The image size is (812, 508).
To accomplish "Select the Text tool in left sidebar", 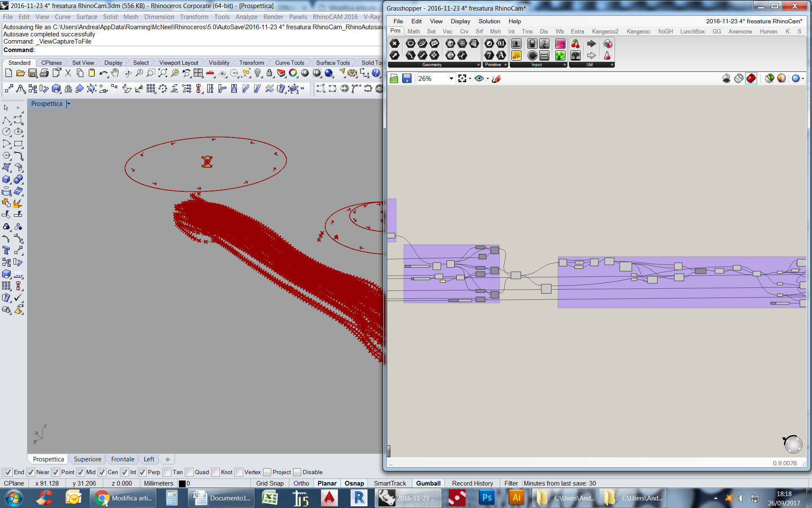I will [6, 250].
